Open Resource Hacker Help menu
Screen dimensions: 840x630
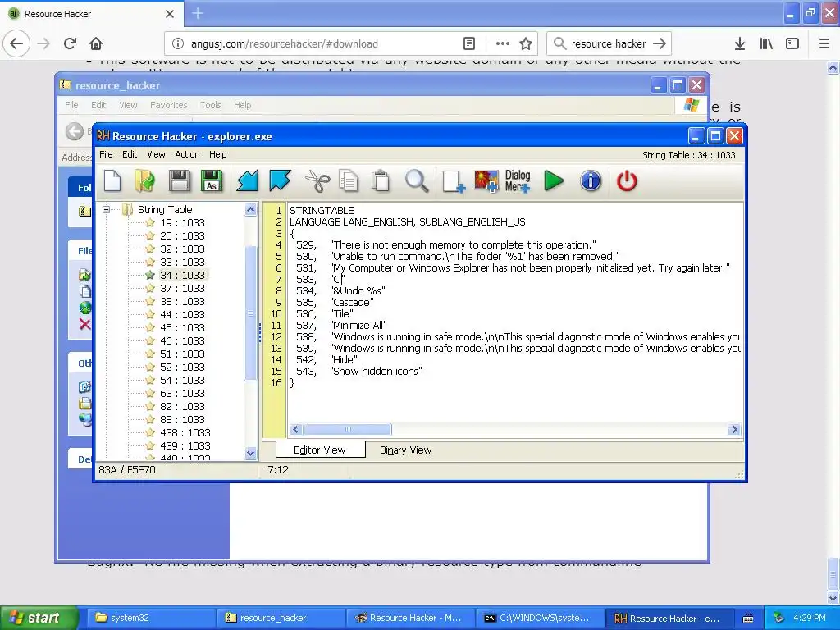coord(217,154)
